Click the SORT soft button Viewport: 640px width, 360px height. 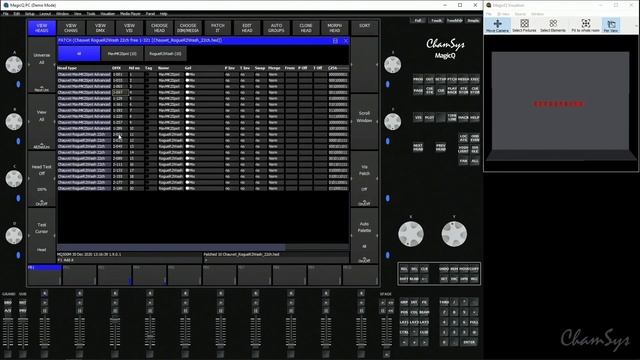(x=364, y=28)
